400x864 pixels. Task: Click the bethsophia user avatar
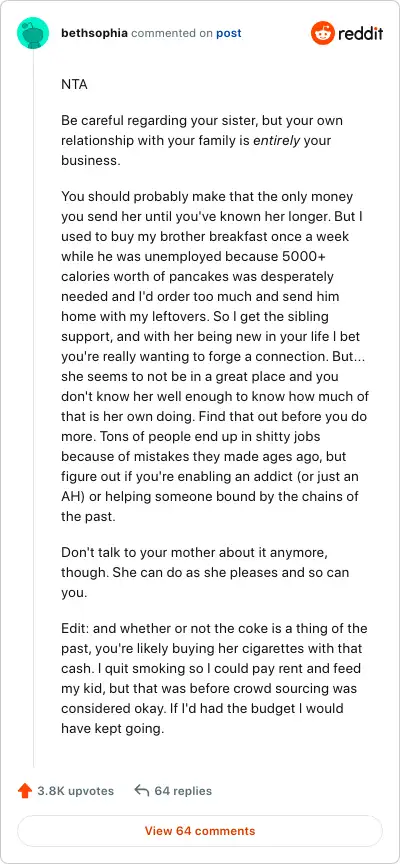33,33
